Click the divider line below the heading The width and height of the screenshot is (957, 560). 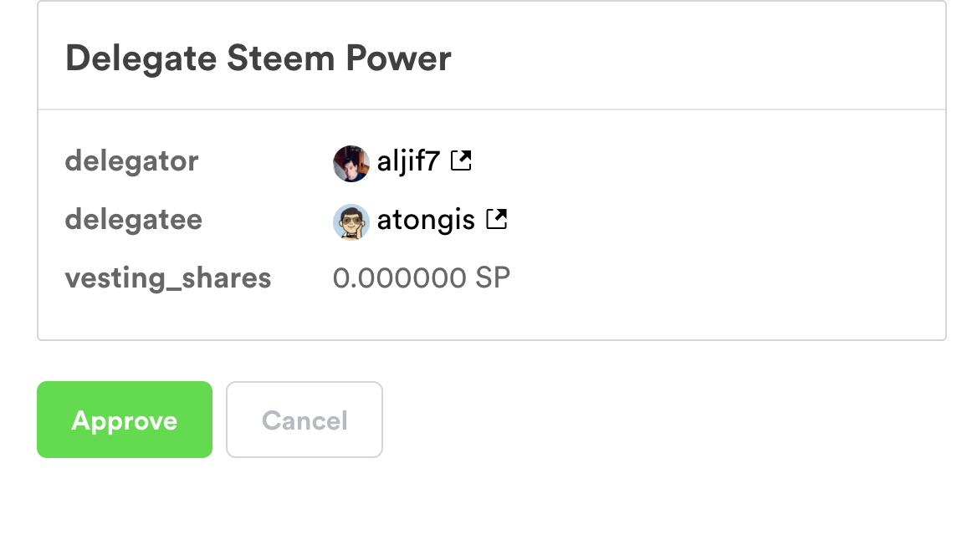click(x=492, y=109)
